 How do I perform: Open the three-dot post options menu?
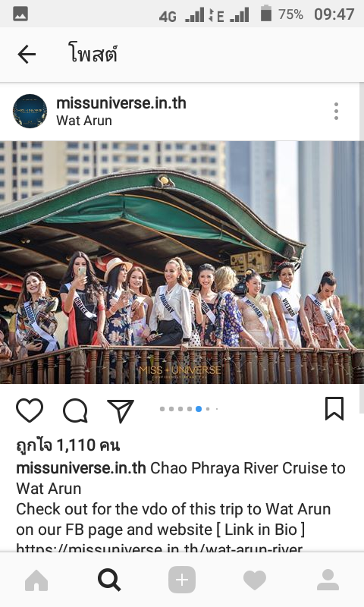pyautogui.click(x=336, y=112)
